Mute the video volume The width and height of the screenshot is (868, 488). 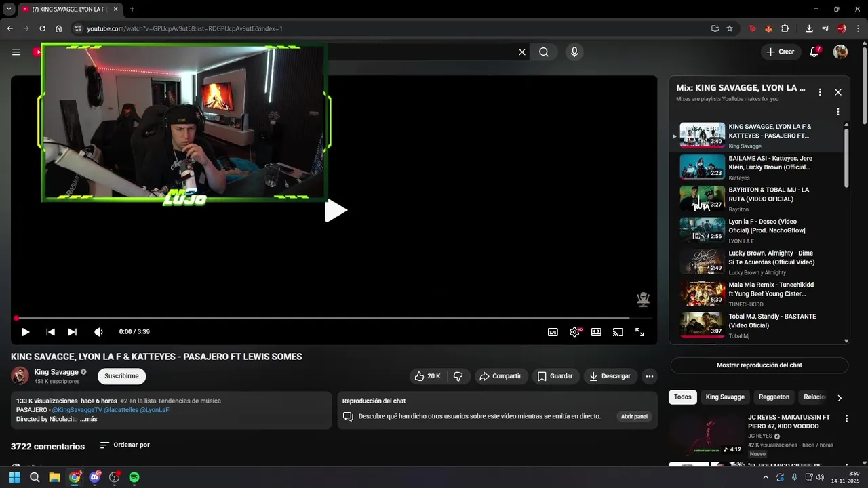point(98,332)
